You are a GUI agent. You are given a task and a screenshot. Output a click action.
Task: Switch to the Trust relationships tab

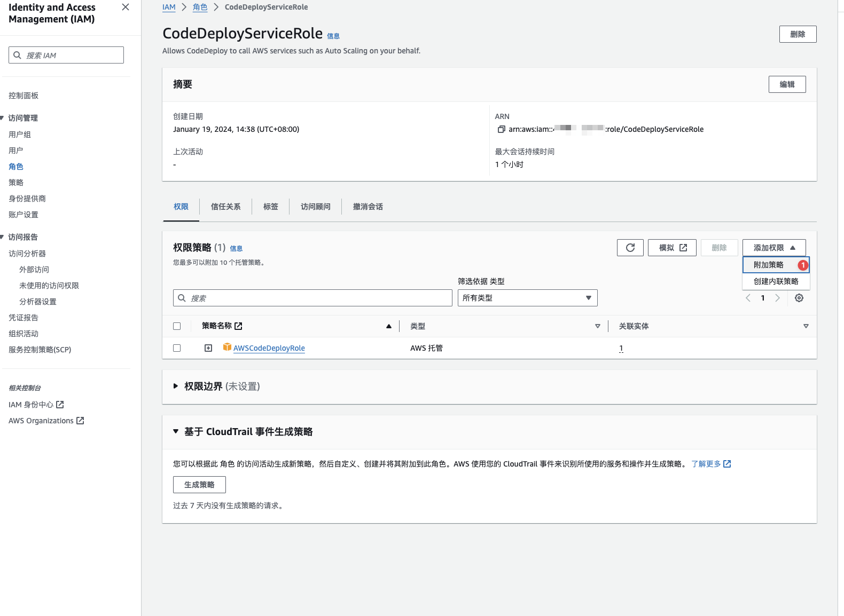pos(225,207)
